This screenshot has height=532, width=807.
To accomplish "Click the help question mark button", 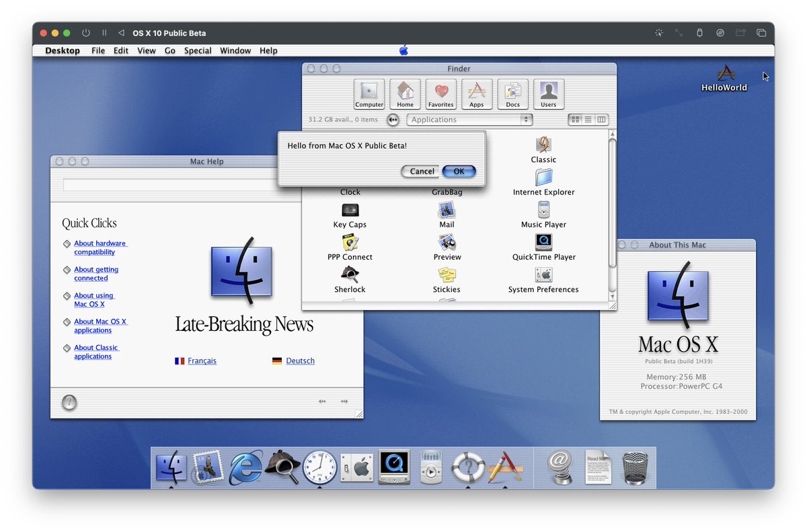I will click(x=69, y=402).
